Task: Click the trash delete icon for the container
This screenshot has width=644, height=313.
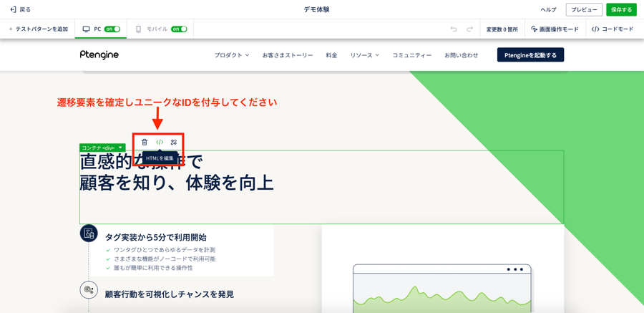Action: tap(145, 142)
